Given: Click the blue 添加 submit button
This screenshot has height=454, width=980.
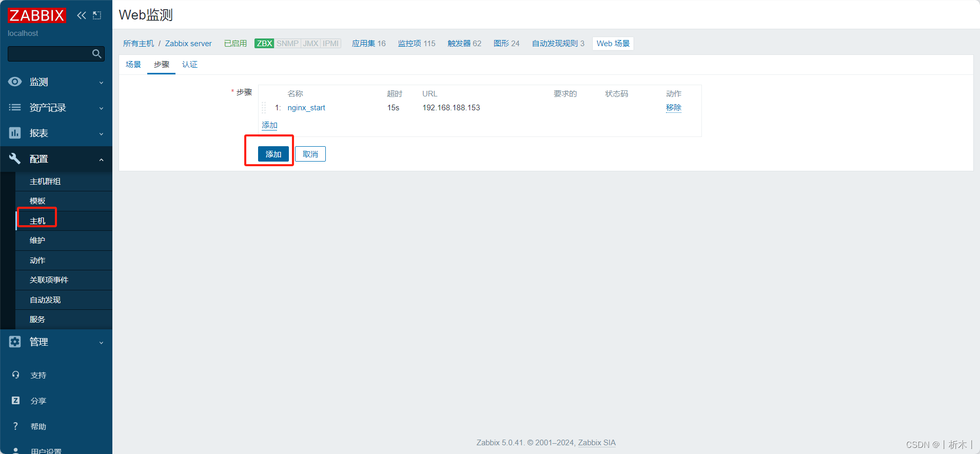Looking at the screenshot, I should (273, 154).
